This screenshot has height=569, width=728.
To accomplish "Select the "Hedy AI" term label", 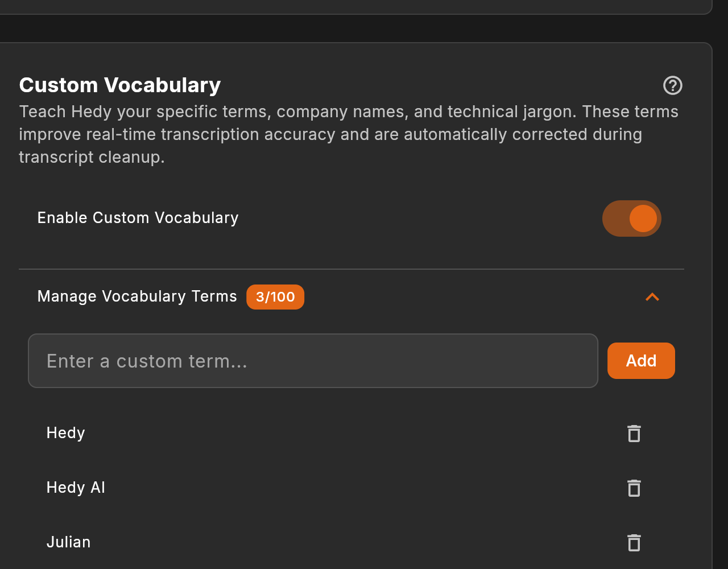I will [76, 487].
